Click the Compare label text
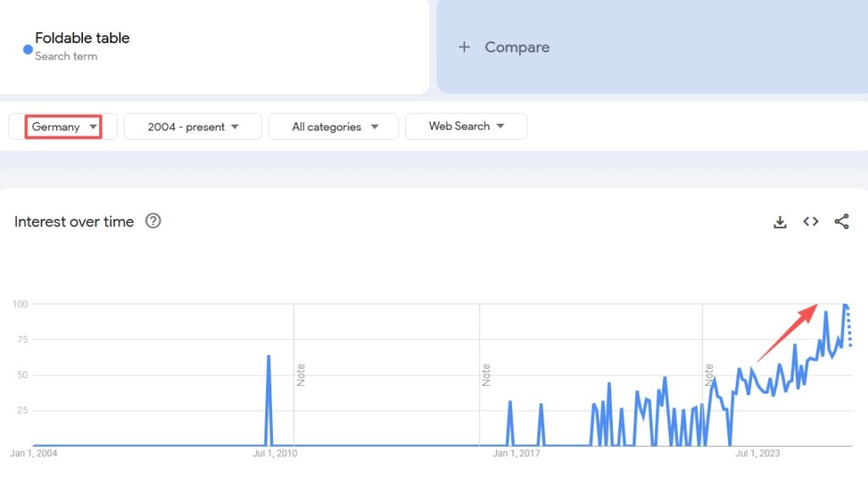868x485 pixels. coord(516,47)
